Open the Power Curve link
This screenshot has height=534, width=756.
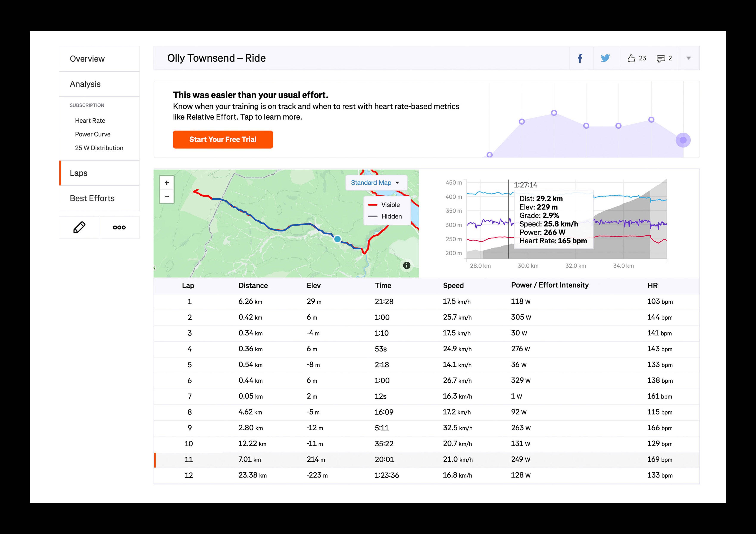[x=92, y=134]
